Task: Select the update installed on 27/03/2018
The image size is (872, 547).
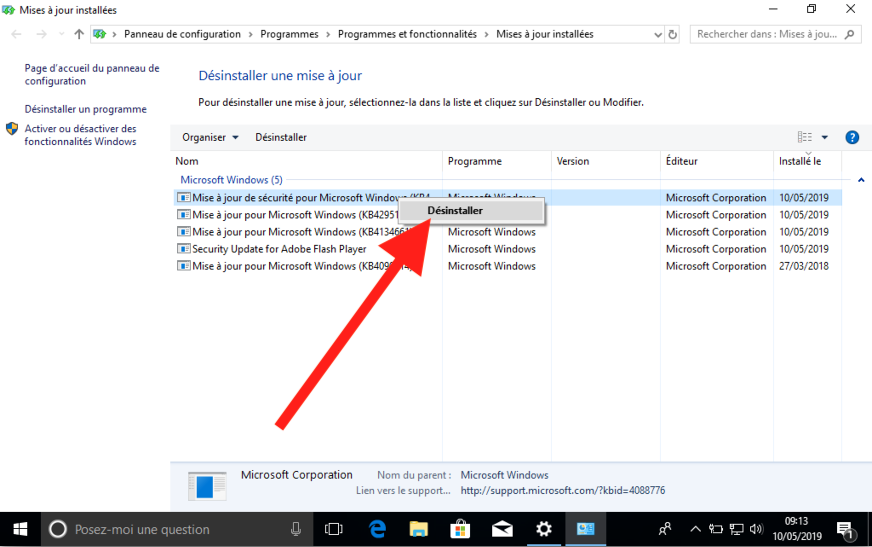Action: pyautogui.click(x=508, y=266)
